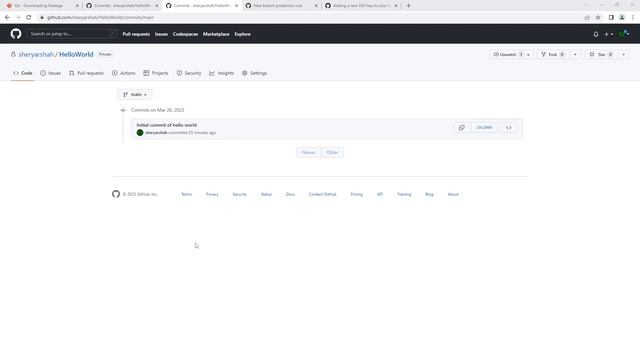
Task: Copy the full commit SHA
Action: (462, 128)
